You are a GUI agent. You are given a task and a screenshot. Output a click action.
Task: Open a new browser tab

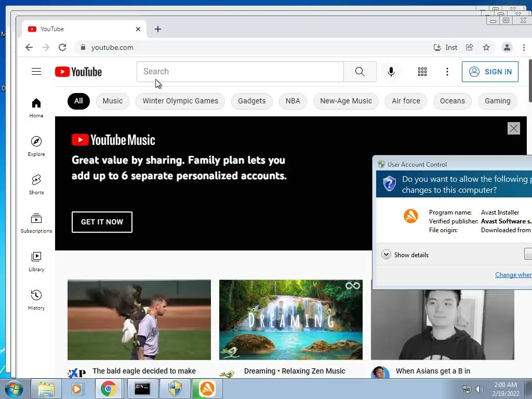158,29
